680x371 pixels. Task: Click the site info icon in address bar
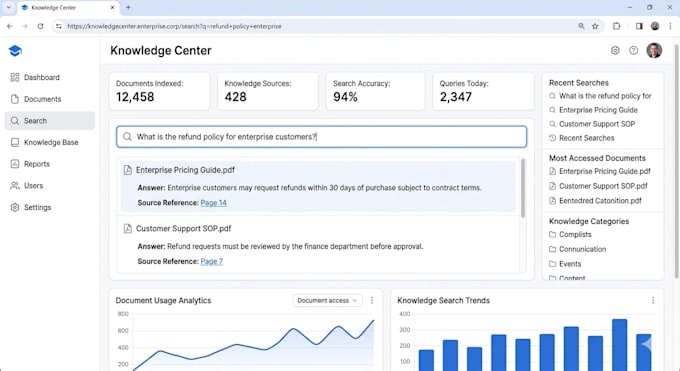[59, 26]
